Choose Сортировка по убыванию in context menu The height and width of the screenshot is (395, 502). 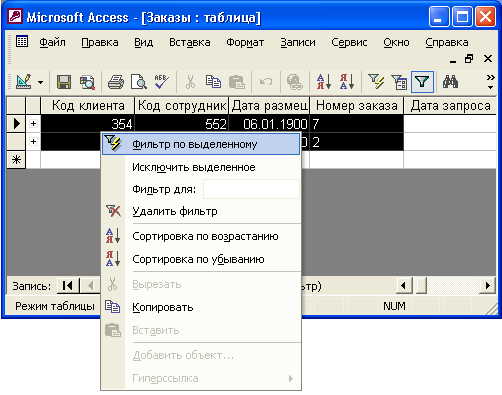tap(201, 259)
